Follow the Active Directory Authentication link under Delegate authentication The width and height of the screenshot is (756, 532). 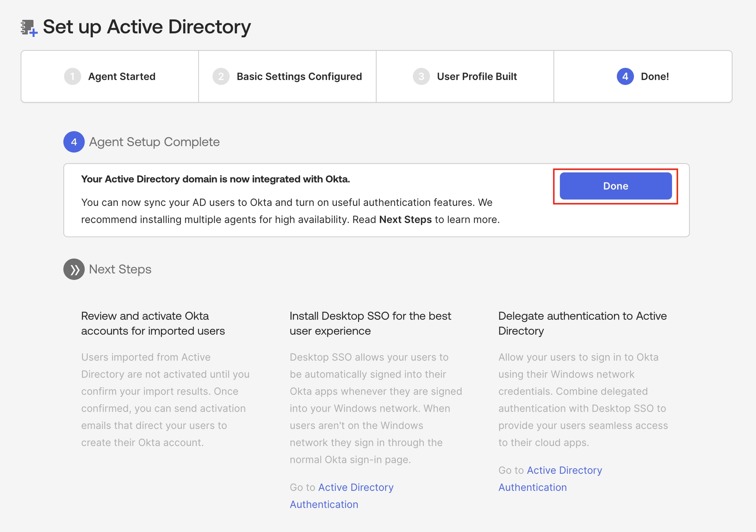click(x=550, y=479)
